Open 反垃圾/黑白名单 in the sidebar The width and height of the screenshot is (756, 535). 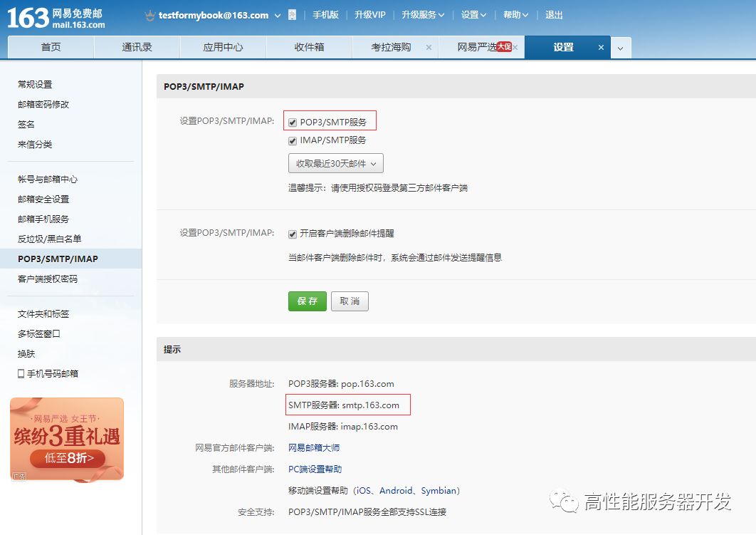[49, 239]
